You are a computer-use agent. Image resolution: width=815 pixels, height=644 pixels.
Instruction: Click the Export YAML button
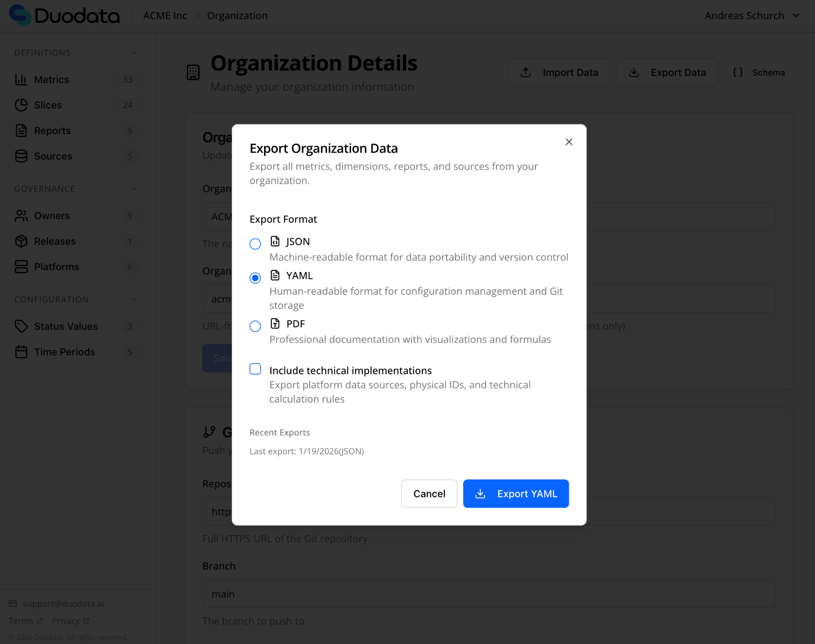(x=516, y=493)
